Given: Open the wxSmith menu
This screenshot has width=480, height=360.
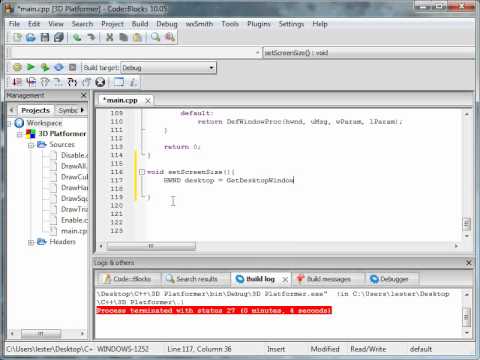Looking at the screenshot, I should 199,24.
